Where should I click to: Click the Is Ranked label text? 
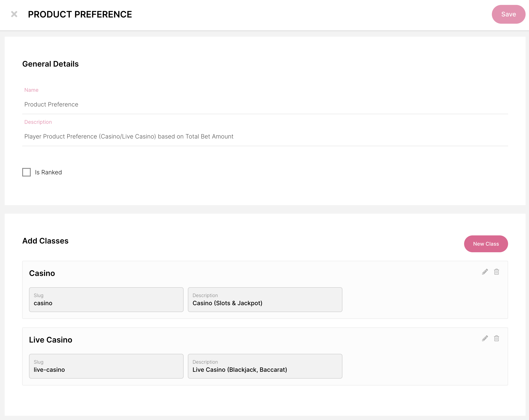[48, 172]
